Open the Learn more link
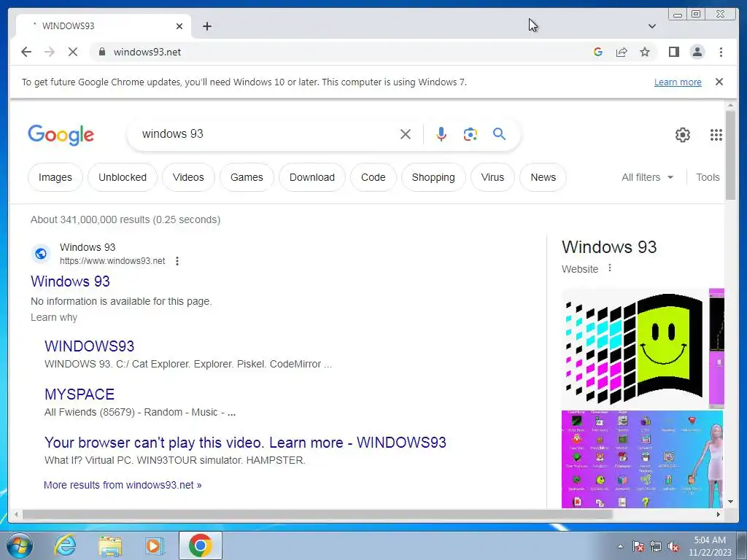This screenshot has width=747, height=560. click(x=678, y=82)
